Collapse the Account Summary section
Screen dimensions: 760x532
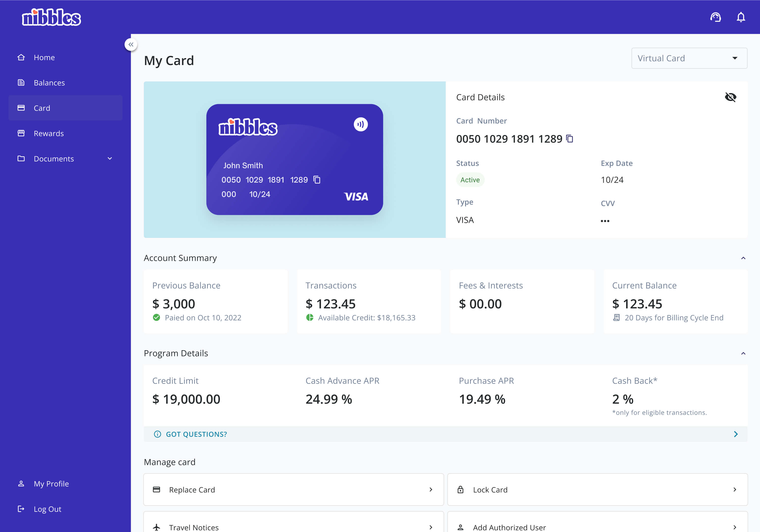[x=743, y=258]
